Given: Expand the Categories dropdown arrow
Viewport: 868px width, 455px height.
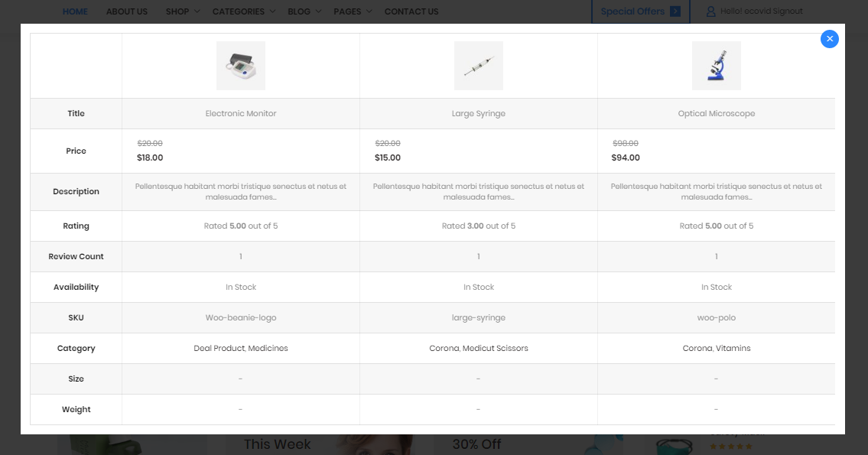Looking at the screenshot, I should [x=272, y=11].
